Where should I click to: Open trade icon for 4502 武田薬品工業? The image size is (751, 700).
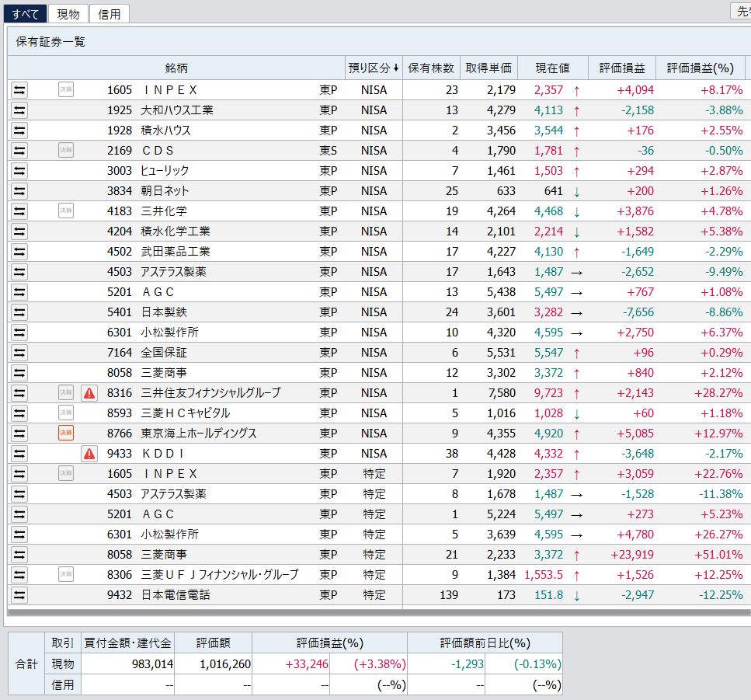pyautogui.click(x=19, y=252)
